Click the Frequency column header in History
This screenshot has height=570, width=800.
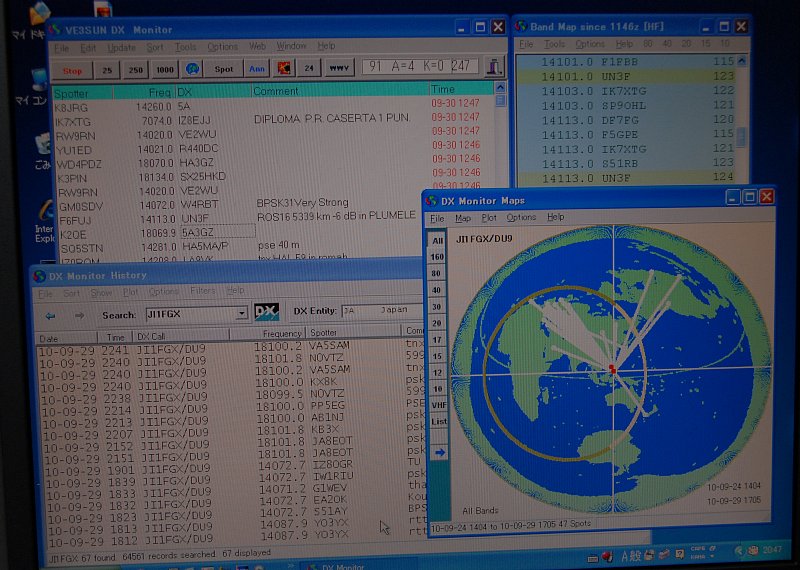coord(266,334)
